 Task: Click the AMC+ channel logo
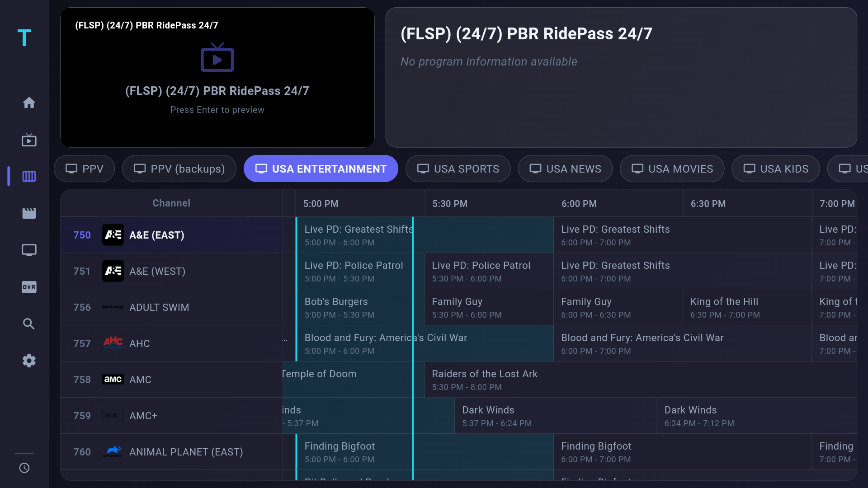point(113,416)
